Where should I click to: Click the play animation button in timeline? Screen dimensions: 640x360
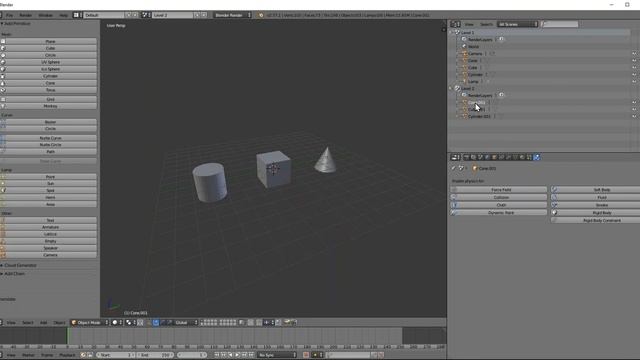[237, 355]
